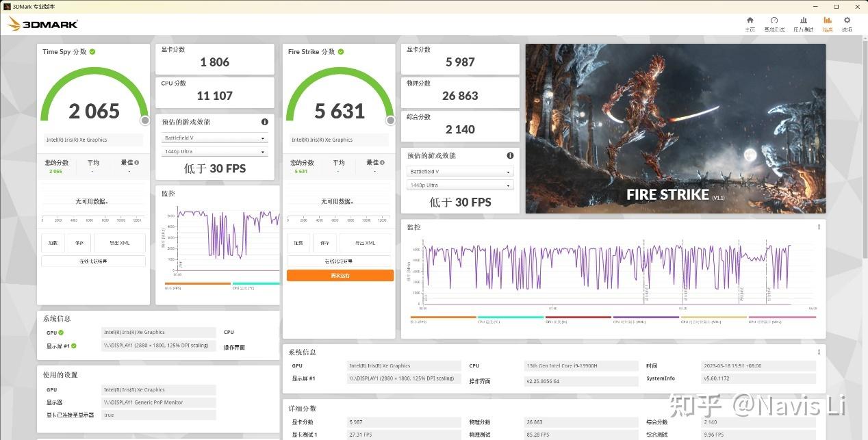Click 在线比较结果 button under Fire Strike
Viewport: 868px width, 440px height.
(x=340, y=261)
